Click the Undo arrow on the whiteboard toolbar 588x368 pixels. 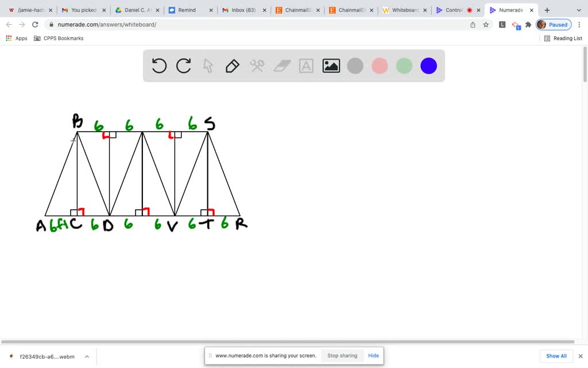159,66
